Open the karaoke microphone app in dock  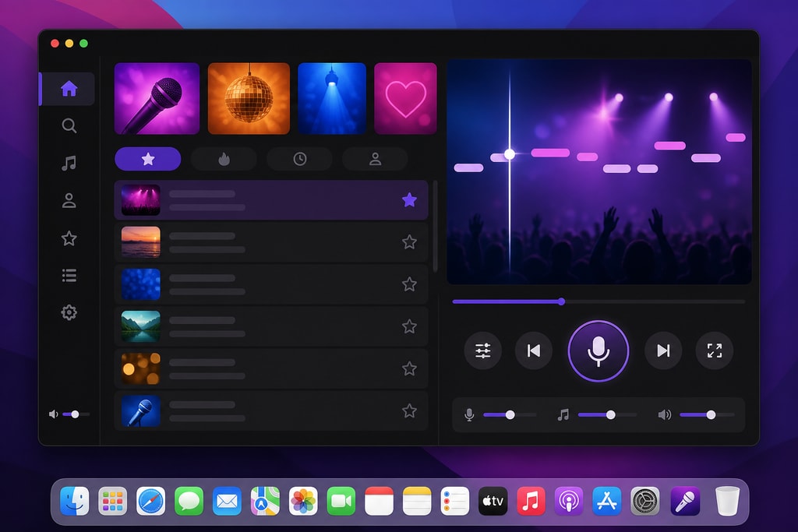[685, 501]
